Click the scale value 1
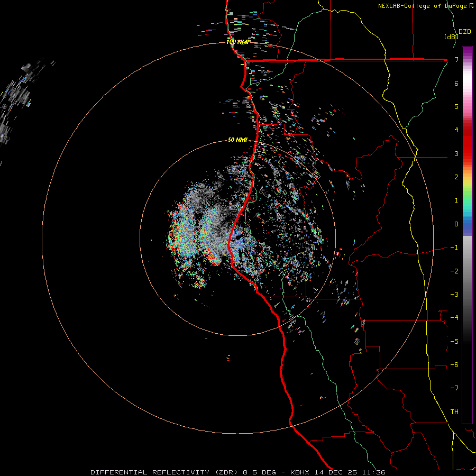Image resolution: width=476 pixels, height=476 pixels. tap(456, 200)
